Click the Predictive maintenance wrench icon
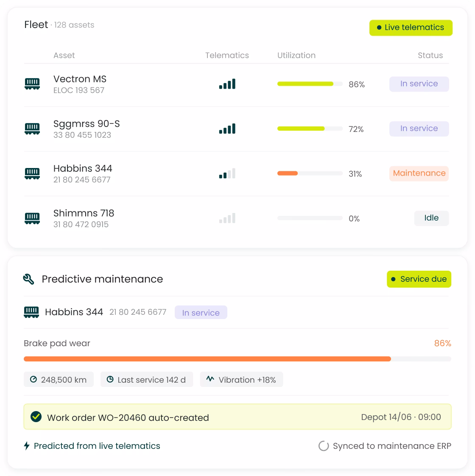 click(x=28, y=279)
